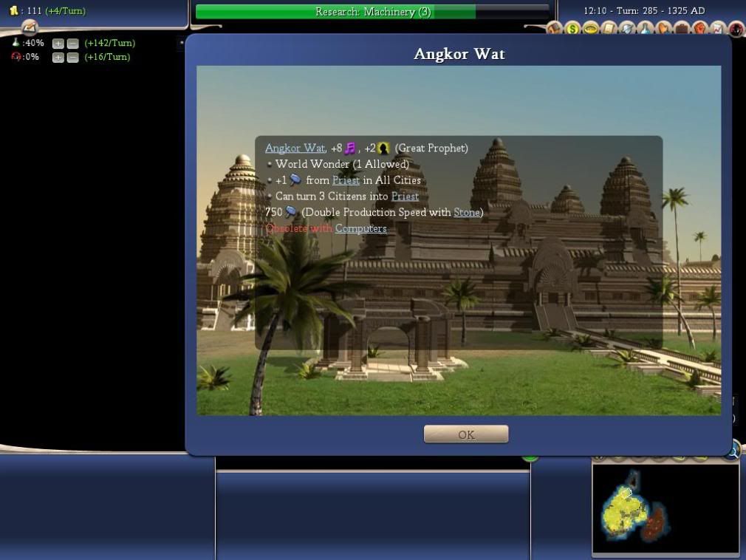Click the Priest link in All Cities line
The height and width of the screenshot is (560, 746).
[x=346, y=180]
